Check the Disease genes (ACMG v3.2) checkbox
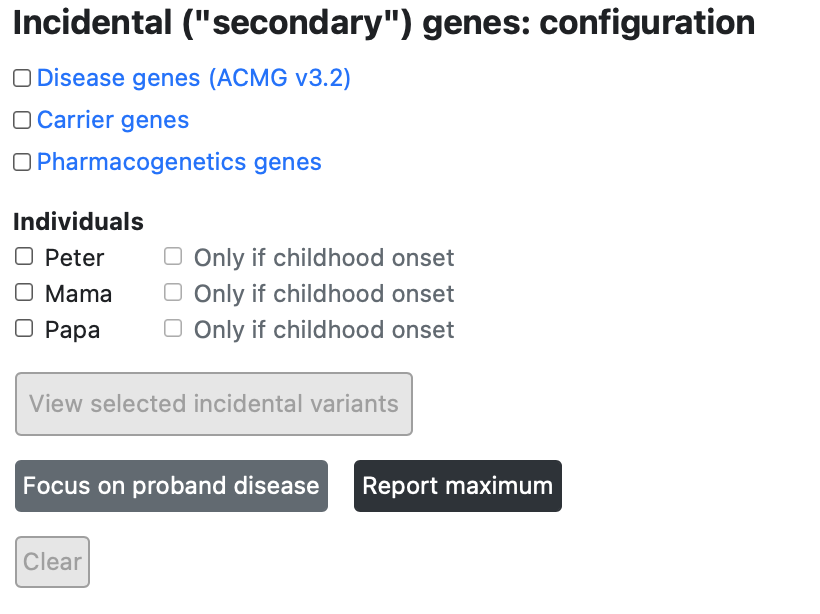820x614 pixels. [22, 78]
